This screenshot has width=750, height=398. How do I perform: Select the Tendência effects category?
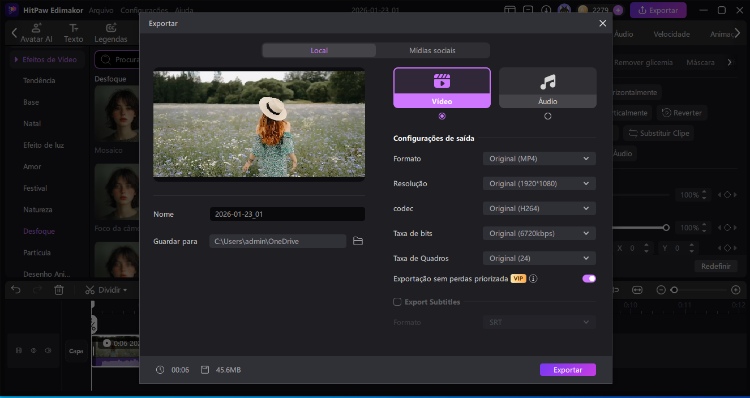[39, 80]
